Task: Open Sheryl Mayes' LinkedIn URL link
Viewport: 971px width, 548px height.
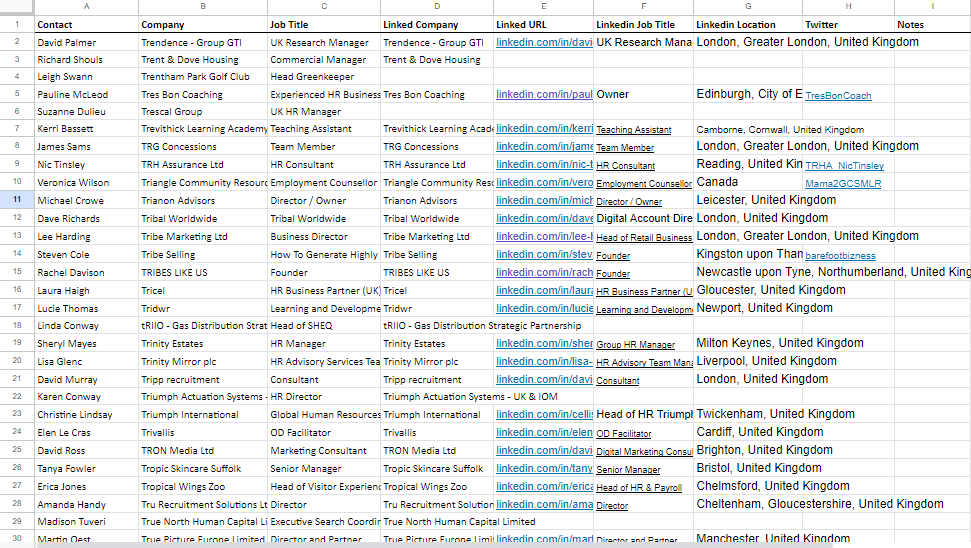Action: [544, 343]
